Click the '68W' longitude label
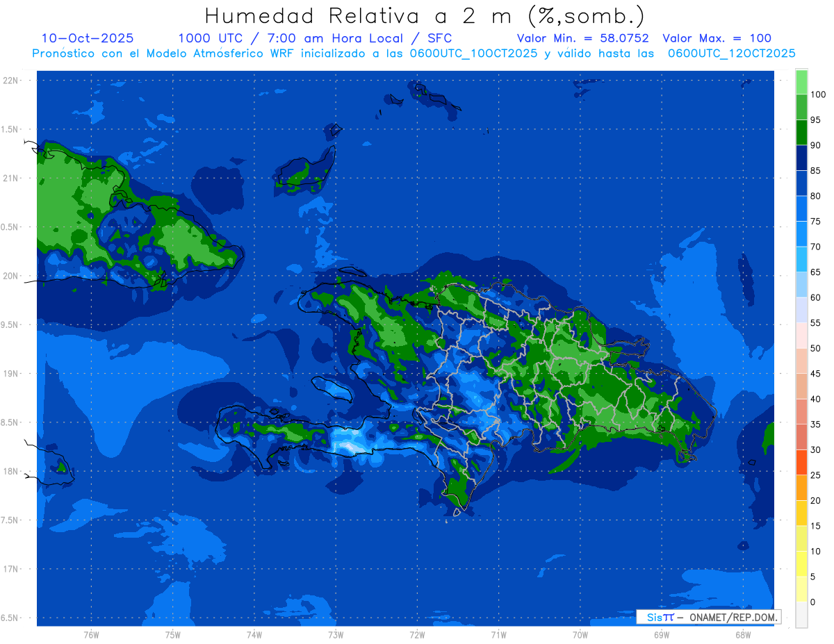This screenshot has height=644, width=834. tap(742, 635)
